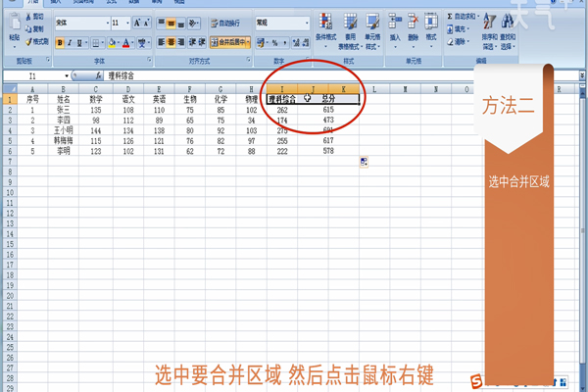
Task: Open the Auto Fill Options icon below column K
Action: coord(364,162)
